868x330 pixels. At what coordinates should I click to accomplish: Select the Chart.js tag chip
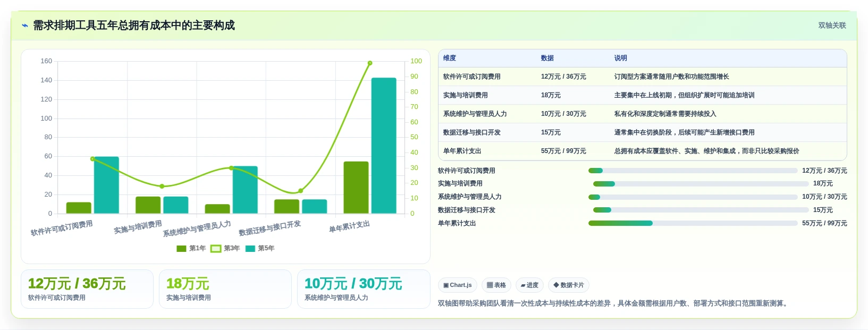(x=458, y=285)
